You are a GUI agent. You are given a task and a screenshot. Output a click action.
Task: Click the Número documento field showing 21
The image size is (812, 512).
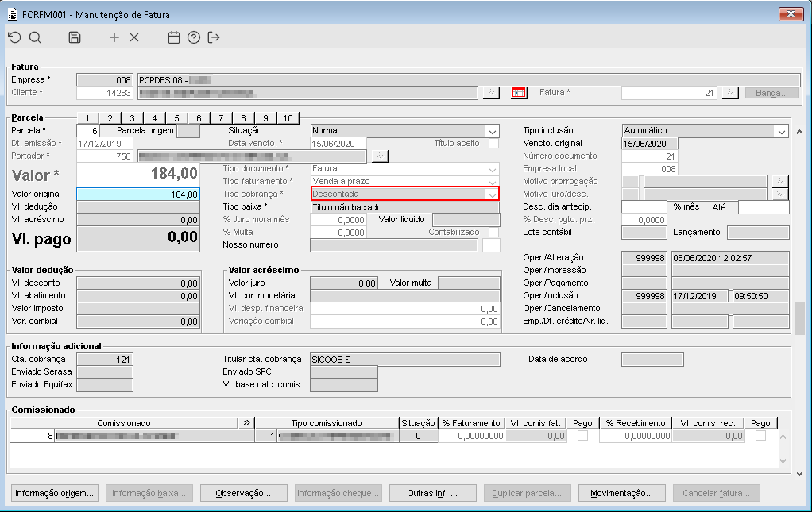pyautogui.click(x=649, y=156)
